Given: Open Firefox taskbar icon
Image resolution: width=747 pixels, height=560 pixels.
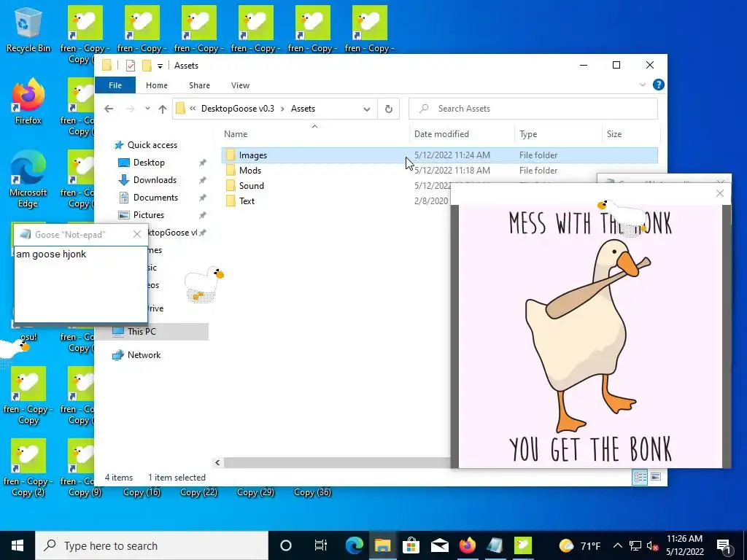Looking at the screenshot, I should click(x=468, y=545).
